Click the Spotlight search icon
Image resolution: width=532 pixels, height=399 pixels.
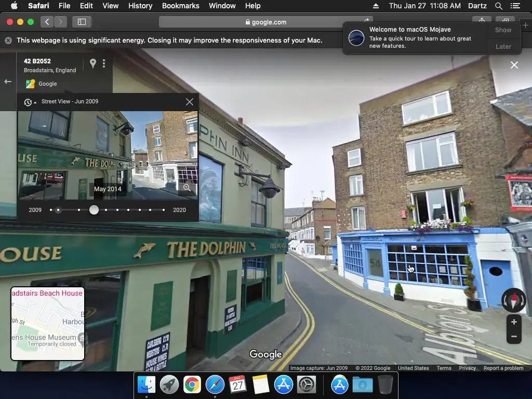coord(498,6)
